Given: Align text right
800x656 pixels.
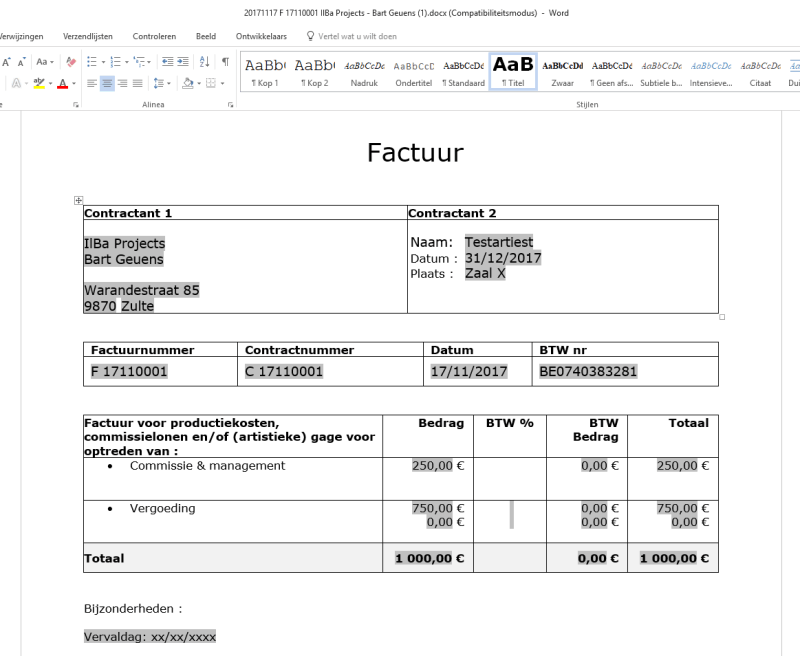Looking at the screenshot, I should click(122, 83).
